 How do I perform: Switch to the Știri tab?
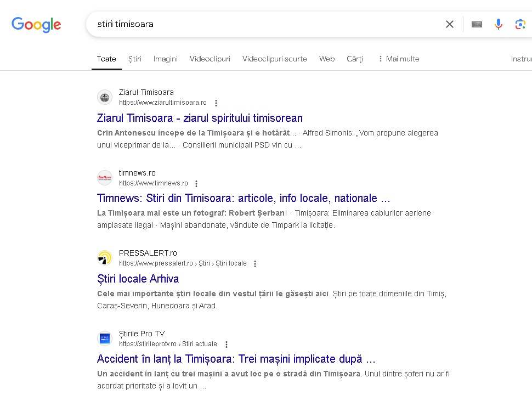(135, 59)
